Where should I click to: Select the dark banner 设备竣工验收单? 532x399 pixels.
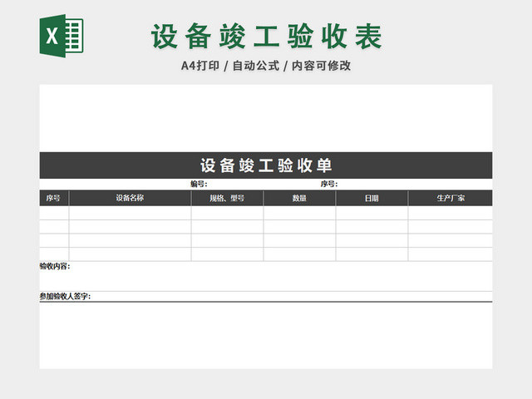pos(266,165)
